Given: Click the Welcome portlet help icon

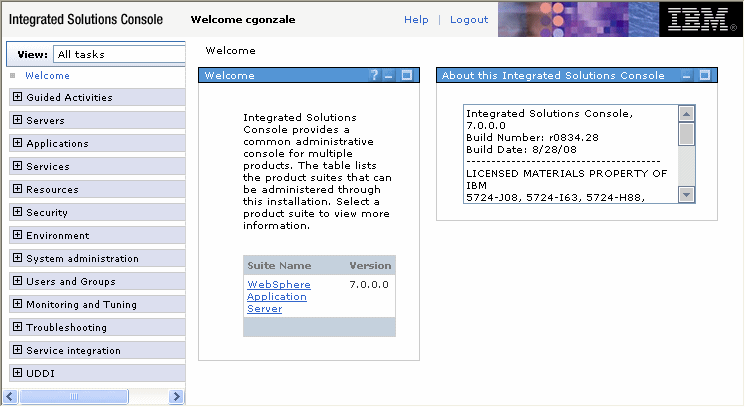Looking at the screenshot, I should pyautogui.click(x=374, y=75).
